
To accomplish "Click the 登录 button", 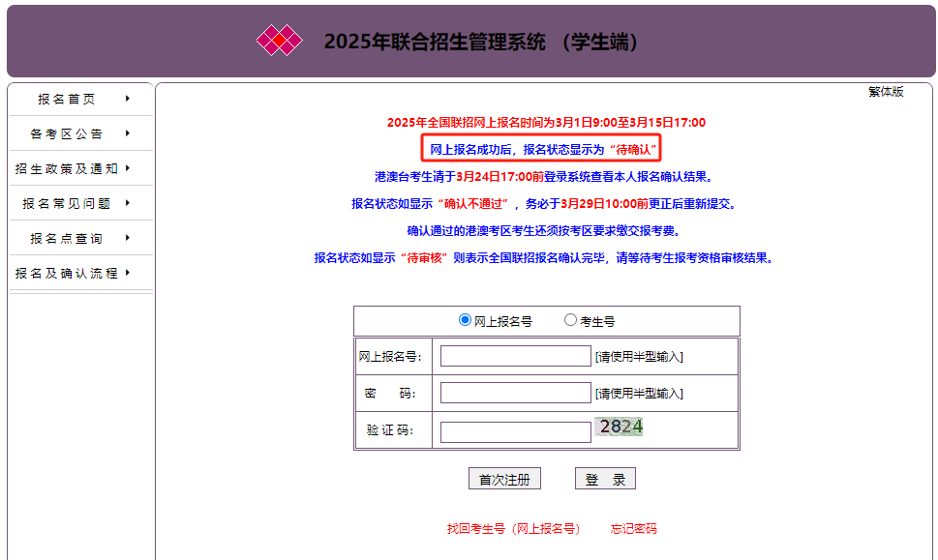I will [605, 479].
